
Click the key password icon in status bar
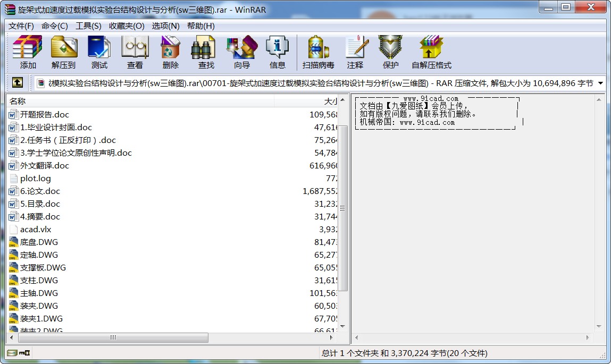pos(25,353)
